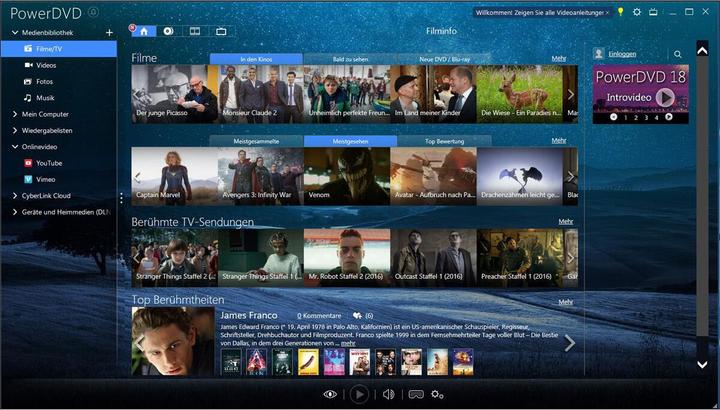
Task: Open the Filminfo book icon tab
Action: click(195, 31)
